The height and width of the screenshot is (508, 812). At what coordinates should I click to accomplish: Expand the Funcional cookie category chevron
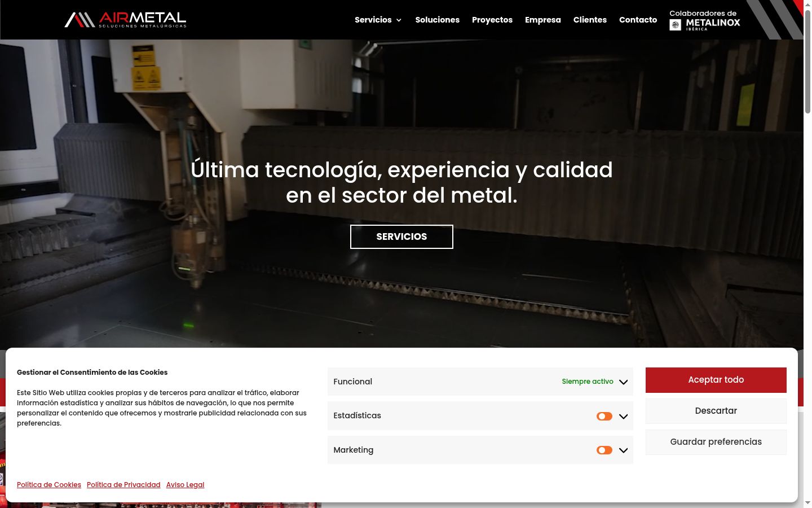click(623, 382)
